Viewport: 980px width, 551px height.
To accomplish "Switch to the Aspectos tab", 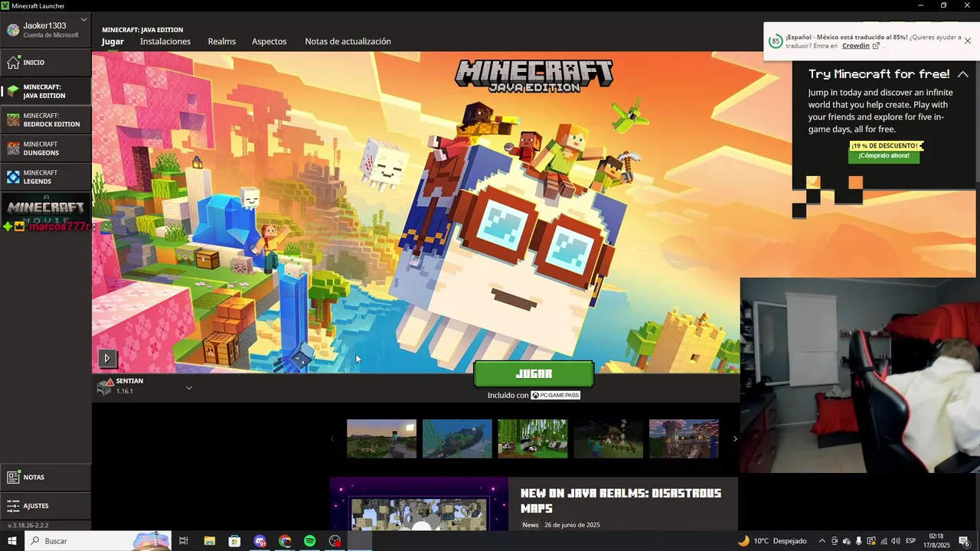I will click(269, 41).
